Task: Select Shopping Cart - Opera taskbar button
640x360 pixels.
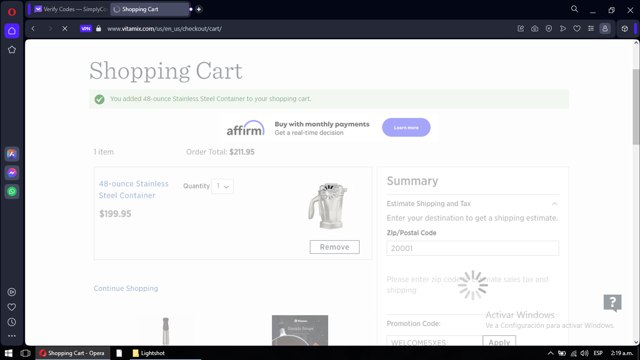Action: (73, 353)
